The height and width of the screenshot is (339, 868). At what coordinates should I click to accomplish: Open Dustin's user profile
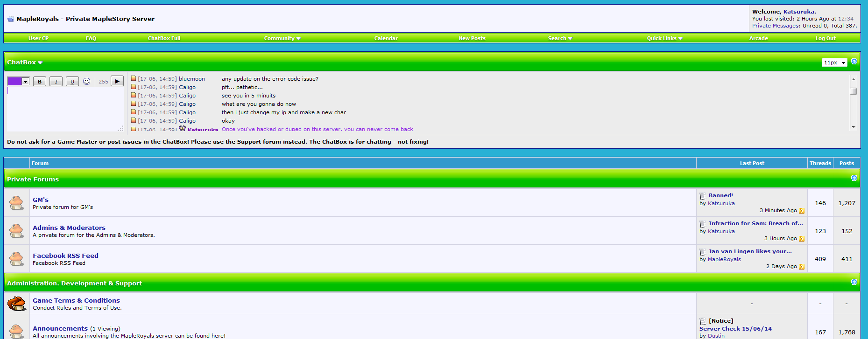[716, 336]
